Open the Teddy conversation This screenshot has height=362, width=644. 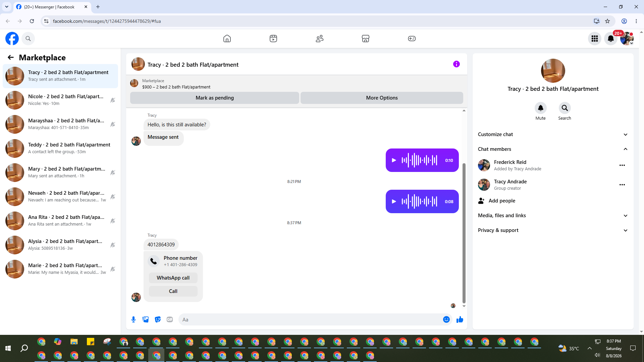(x=60, y=148)
